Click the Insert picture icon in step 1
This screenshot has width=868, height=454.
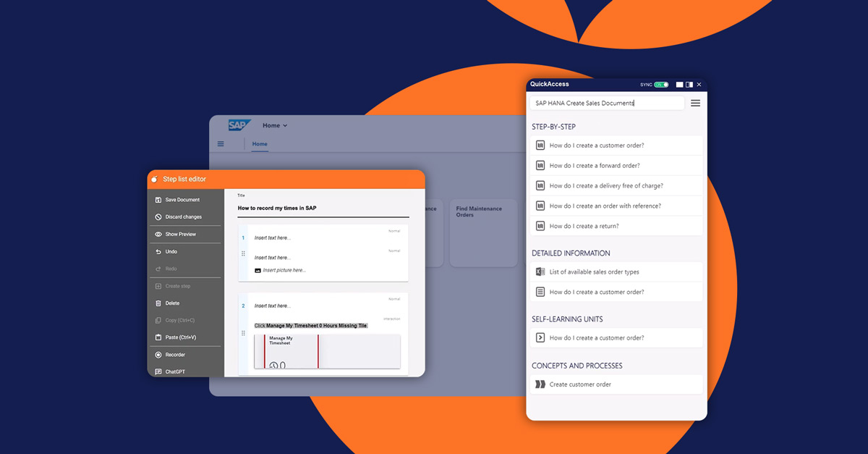257,272
